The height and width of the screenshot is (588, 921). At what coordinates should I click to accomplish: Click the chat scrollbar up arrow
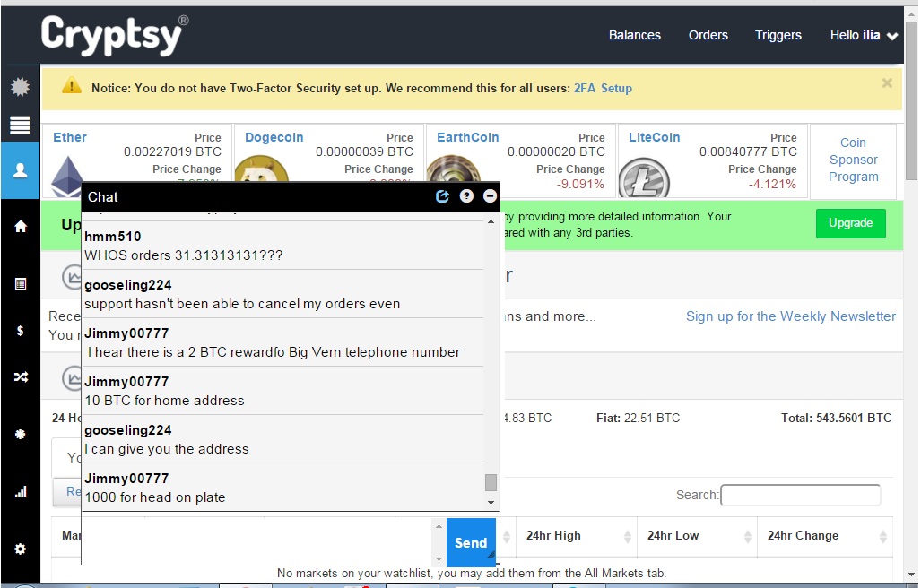[x=491, y=221]
